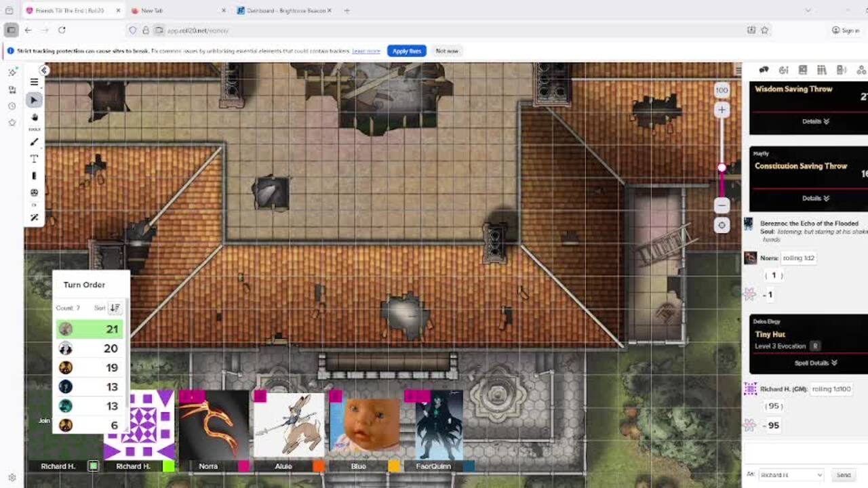Expand Wisdom Saving Throw details
Screen dimensions: 868x488
click(x=815, y=121)
